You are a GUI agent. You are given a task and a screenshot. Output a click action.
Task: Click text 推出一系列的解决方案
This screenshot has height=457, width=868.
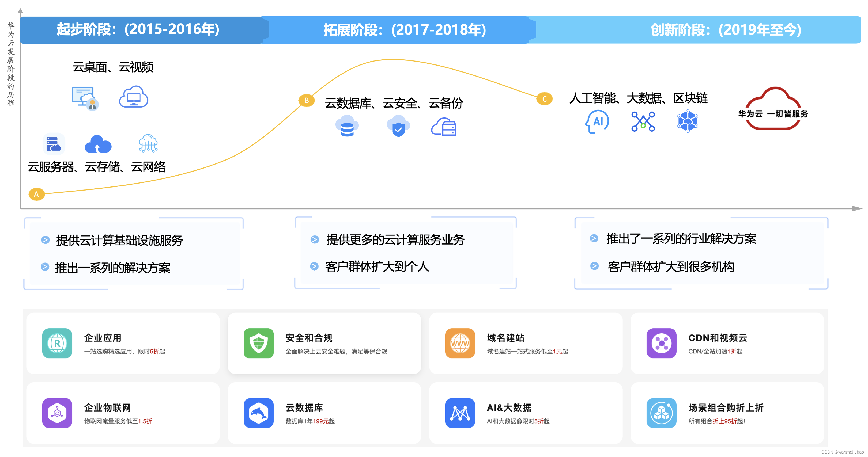pos(112,268)
